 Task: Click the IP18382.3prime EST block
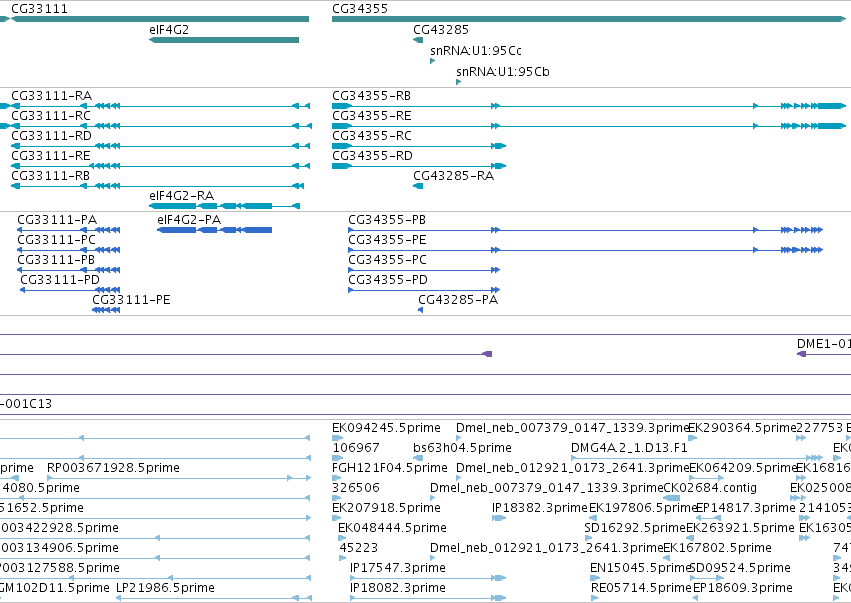[499, 518]
